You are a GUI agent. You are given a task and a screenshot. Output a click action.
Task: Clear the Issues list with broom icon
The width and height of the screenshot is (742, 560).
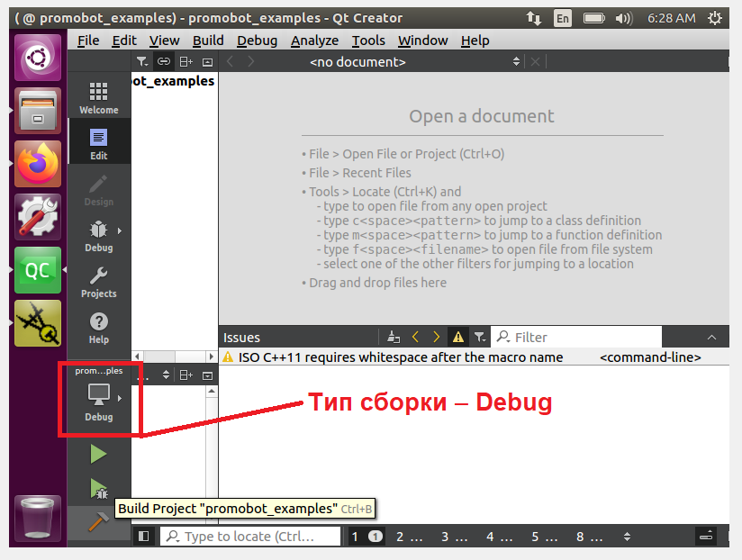click(x=394, y=338)
